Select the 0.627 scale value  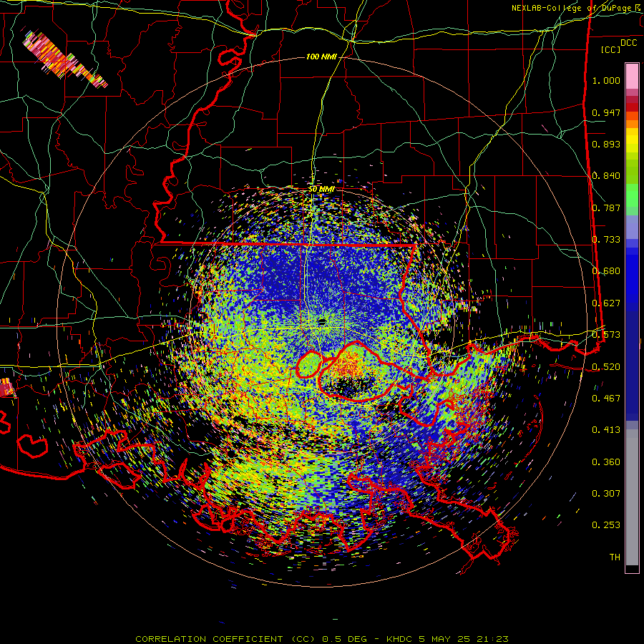coord(606,303)
